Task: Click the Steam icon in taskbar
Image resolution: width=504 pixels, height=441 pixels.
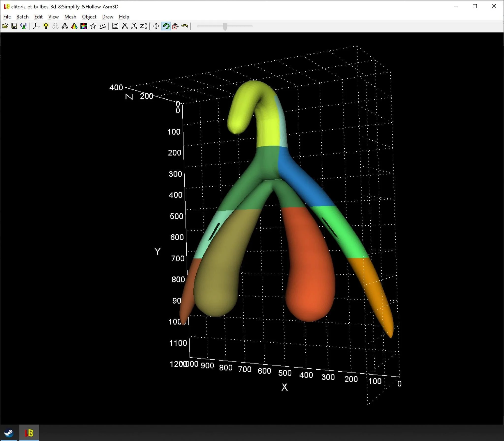Action: (9, 433)
